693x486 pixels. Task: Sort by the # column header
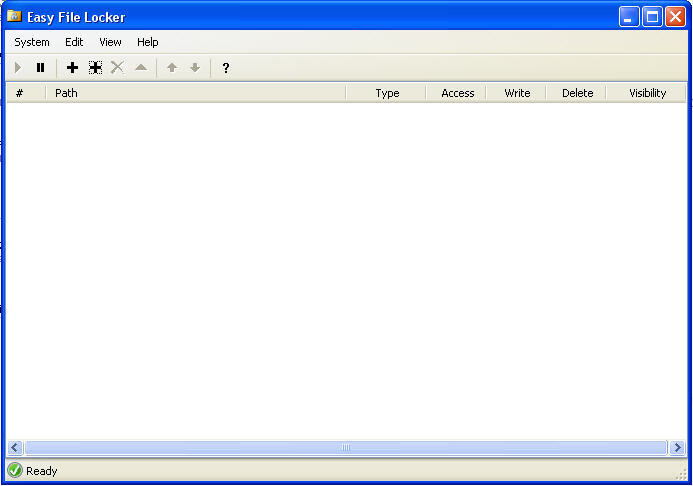(26, 93)
